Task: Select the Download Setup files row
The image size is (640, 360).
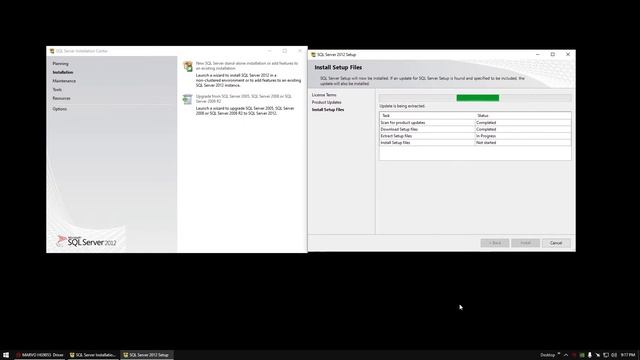Action: (475, 129)
